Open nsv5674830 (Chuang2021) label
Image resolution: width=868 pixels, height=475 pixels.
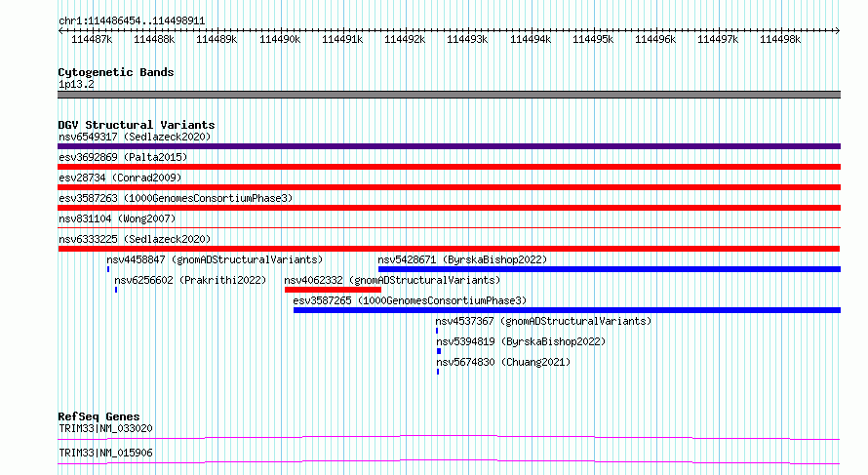[503, 362]
